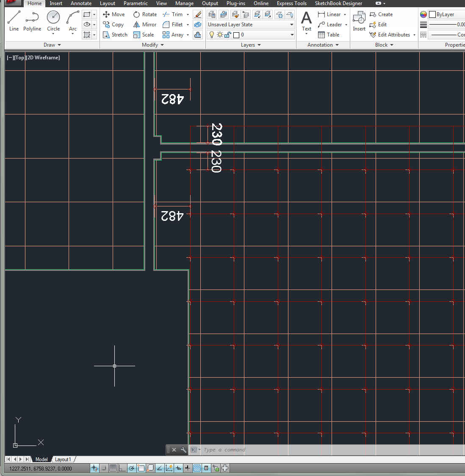The width and height of the screenshot is (465, 476).
Task: Activate the Move command
Action: 113,14
